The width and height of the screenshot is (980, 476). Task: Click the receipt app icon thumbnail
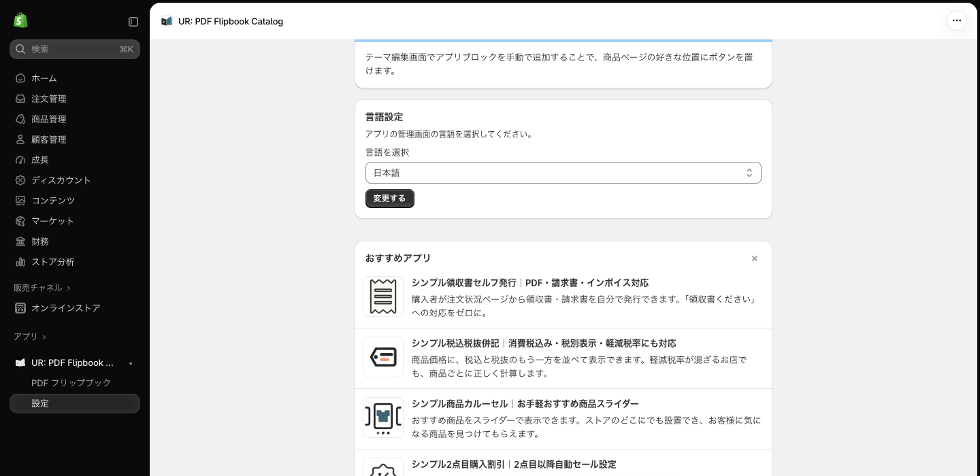click(383, 296)
